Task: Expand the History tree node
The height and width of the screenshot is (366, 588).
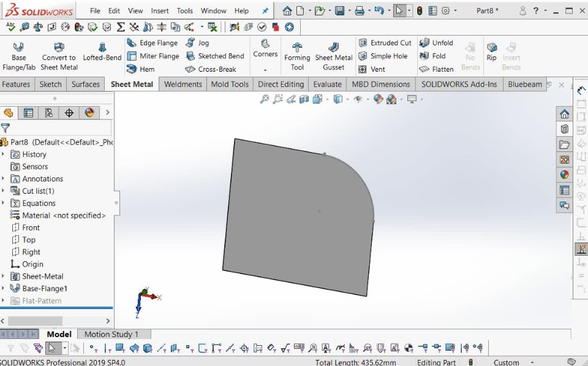Action: pos(4,154)
